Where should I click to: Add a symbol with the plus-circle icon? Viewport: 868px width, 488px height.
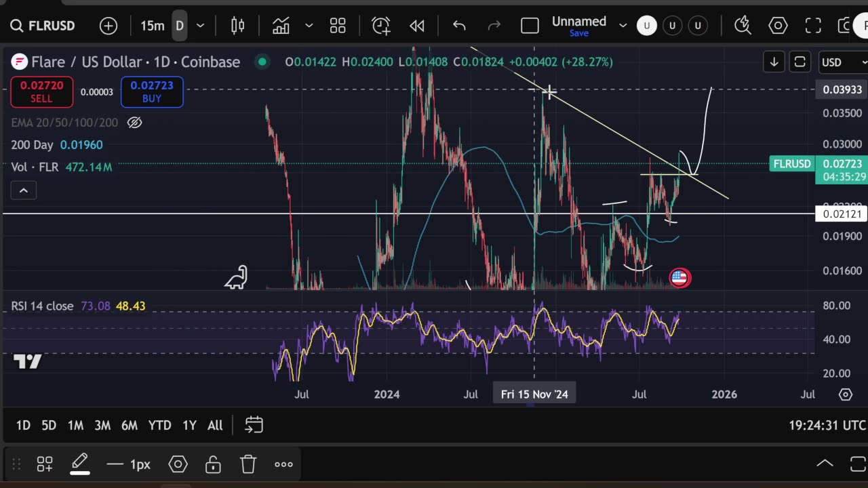(x=108, y=26)
